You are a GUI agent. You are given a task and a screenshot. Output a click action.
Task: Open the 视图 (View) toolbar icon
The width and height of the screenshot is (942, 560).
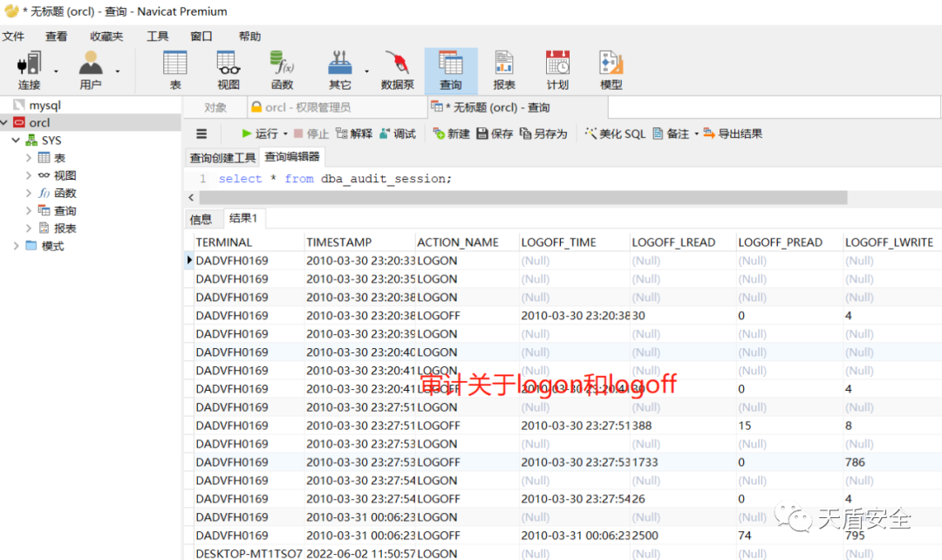[229, 70]
